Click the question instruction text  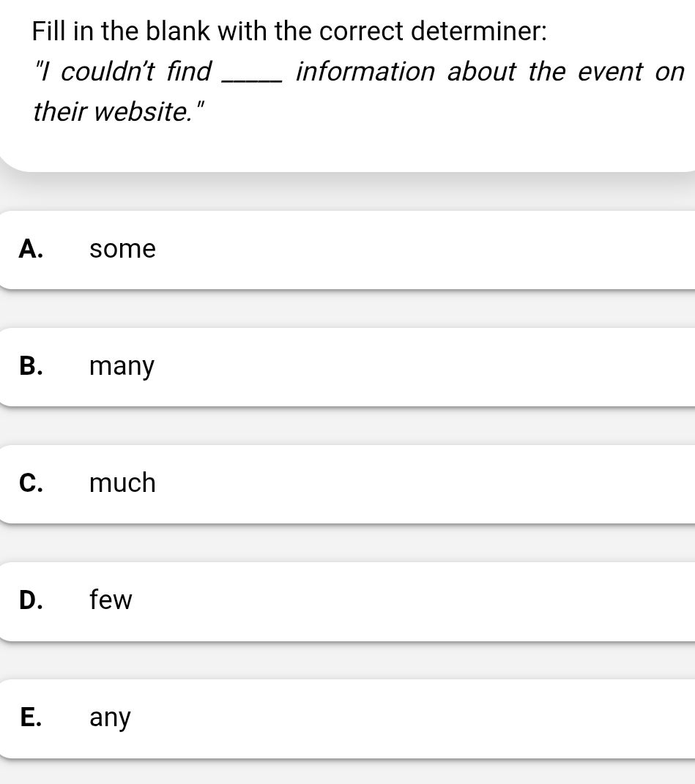pos(289,31)
